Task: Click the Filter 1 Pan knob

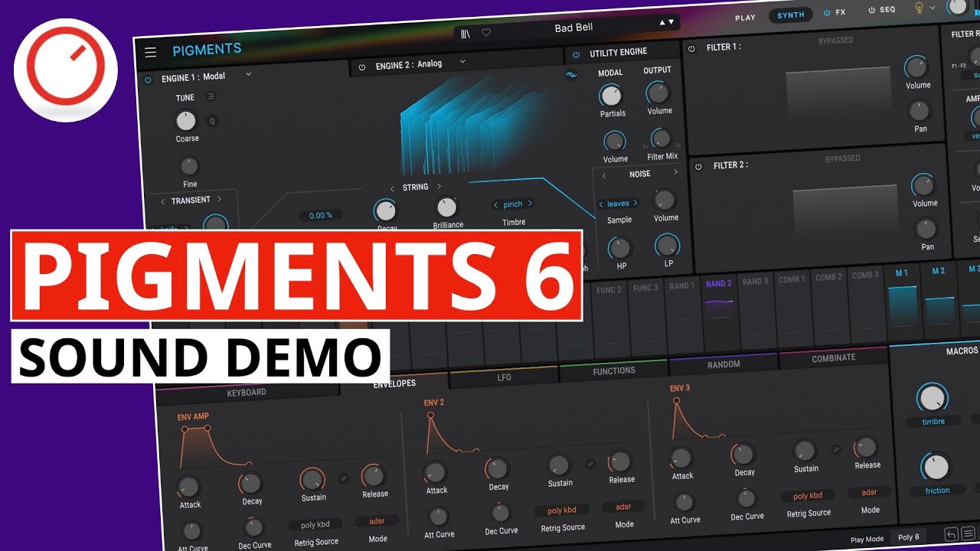Action: click(x=920, y=111)
